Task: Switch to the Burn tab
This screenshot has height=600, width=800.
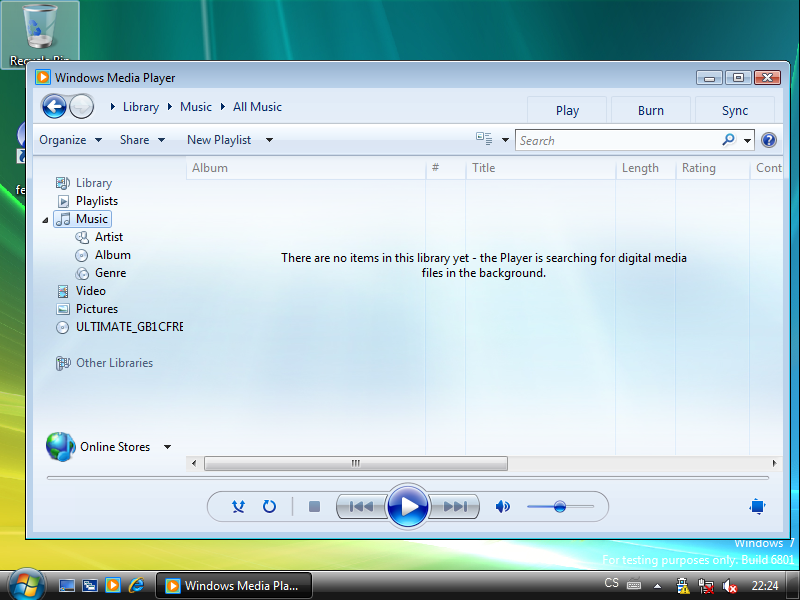Action: click(x=651, y=110)
